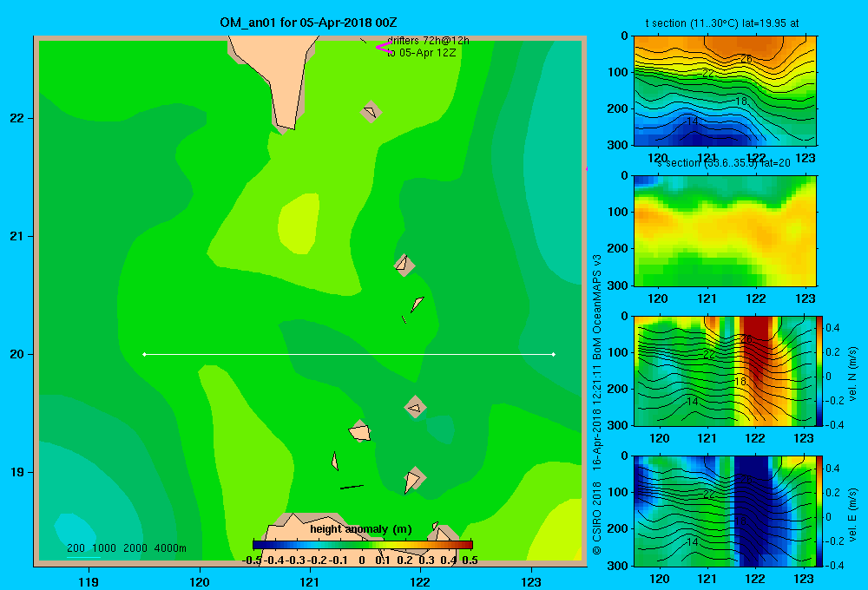Click the 't section (11..30°C)' title
868x590 pixels.
pos(722,23)
